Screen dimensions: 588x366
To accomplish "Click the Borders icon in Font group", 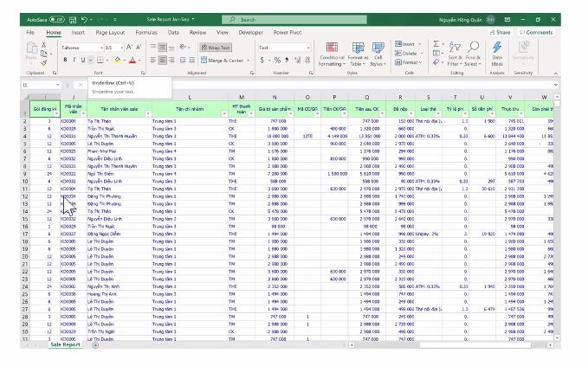I will (x=100, y=60).
